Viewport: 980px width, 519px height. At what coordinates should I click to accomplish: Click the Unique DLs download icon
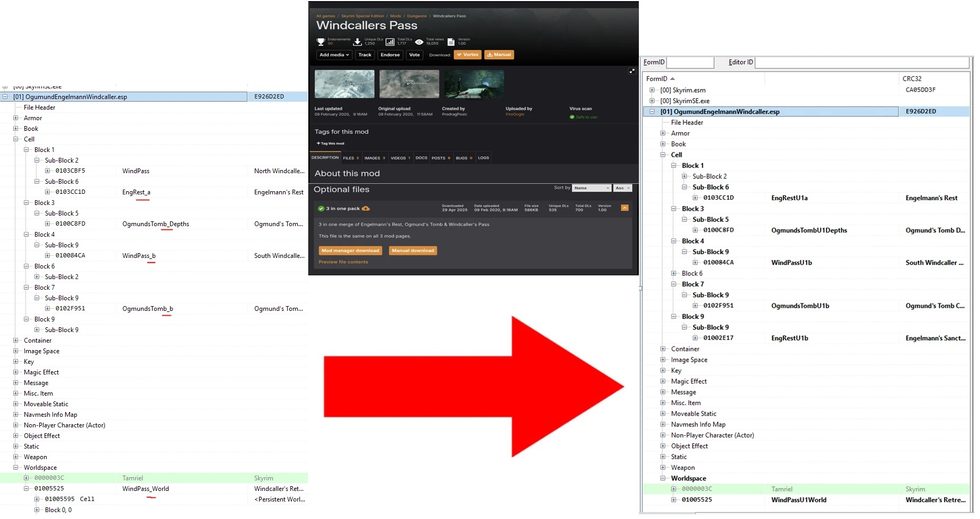(x=358, y=42)
